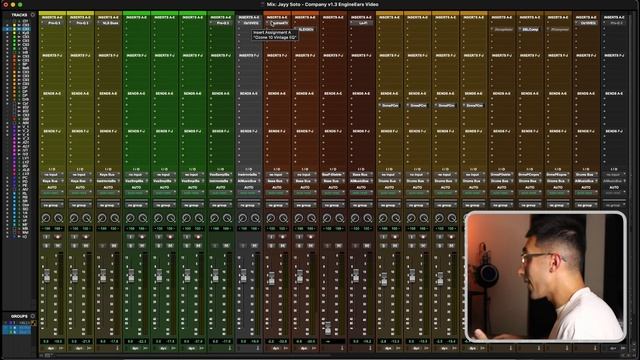Viewport: 640px width, 360px height.
Task: Open group selector on gray strip
Action: [249, 205]
